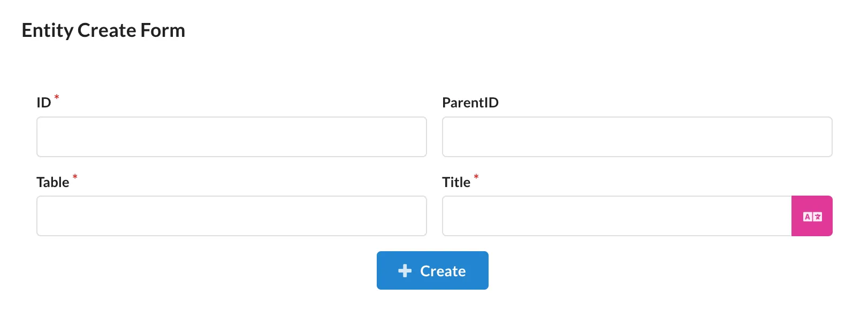
Task: Click the ParentID field label
Action: pyautogui.click(x=470, y=103)
